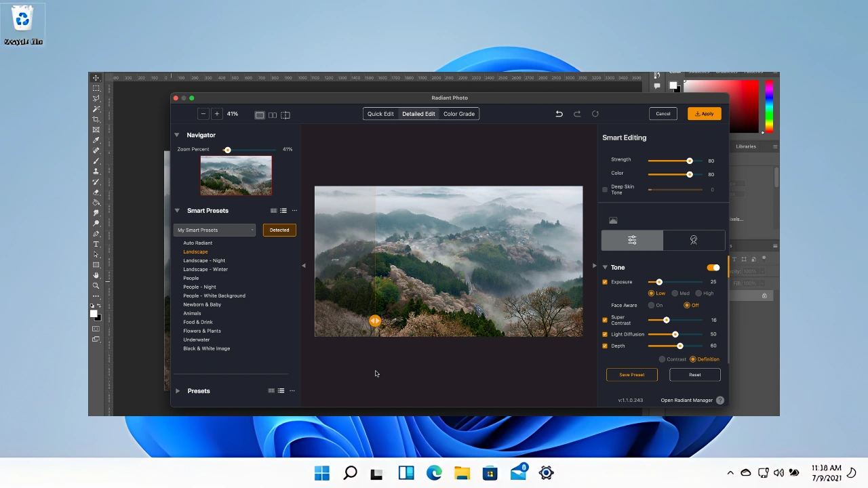Switch to the Color Grade tab
The image size is (868, 488).
click(x=459, y=114)
